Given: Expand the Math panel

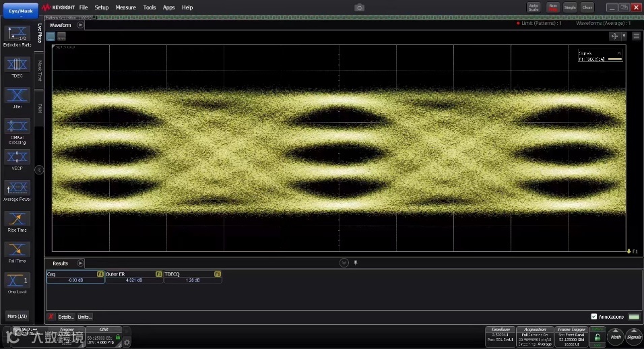Looking at the screenshot, I should [x=615, y=336].
